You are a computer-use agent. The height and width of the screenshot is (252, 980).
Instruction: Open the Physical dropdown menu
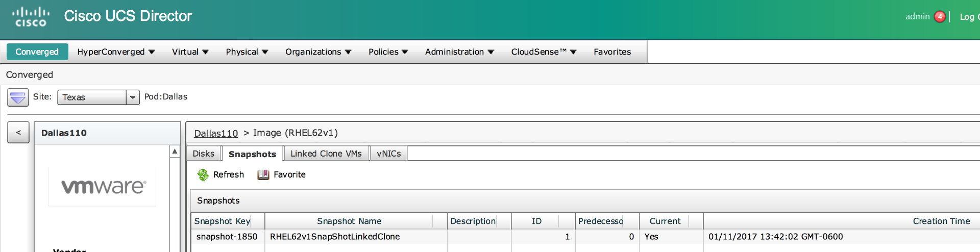point(247,52)
